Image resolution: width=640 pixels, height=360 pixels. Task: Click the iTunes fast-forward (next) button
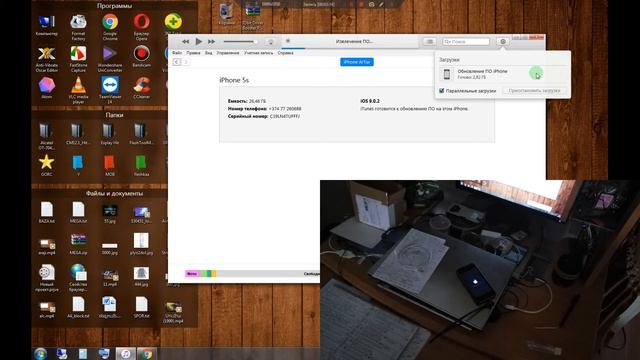pos(211,42)
